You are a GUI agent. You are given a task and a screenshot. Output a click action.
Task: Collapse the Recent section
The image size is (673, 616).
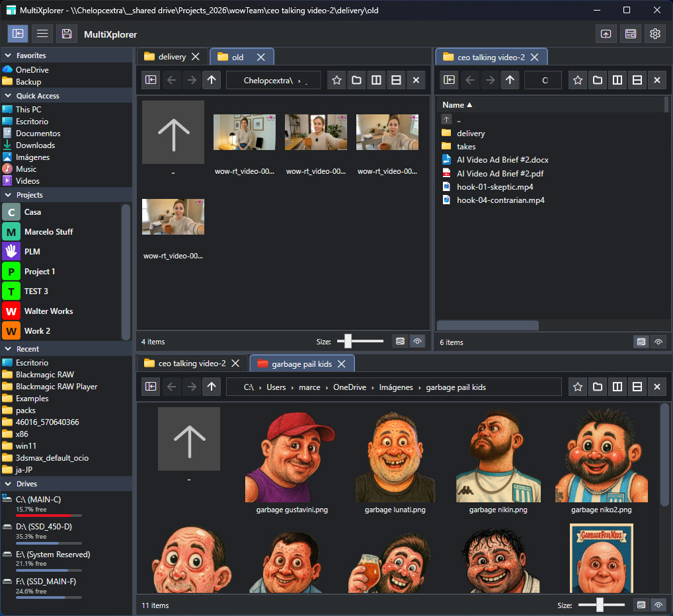click(x=8, y=349)
